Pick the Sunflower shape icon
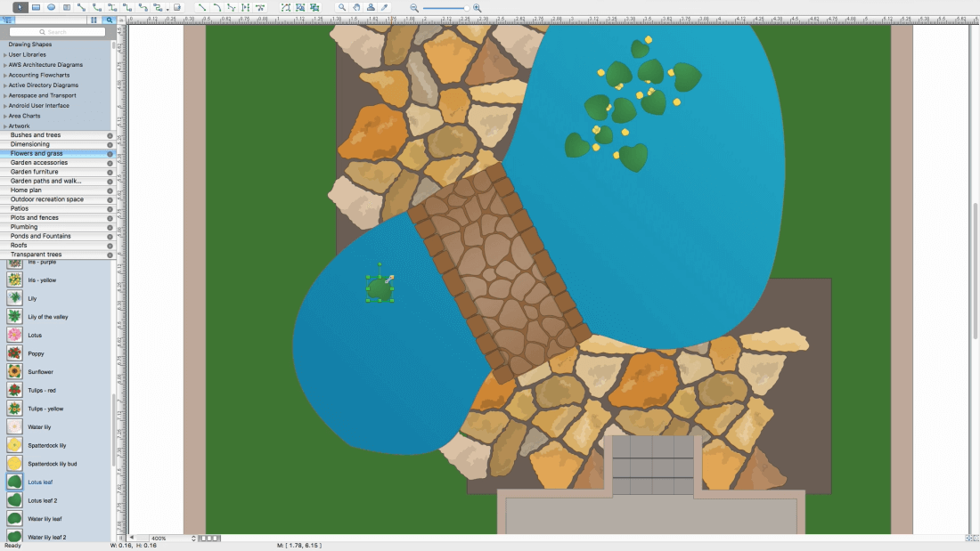980x551 pixels. (14, 372)
